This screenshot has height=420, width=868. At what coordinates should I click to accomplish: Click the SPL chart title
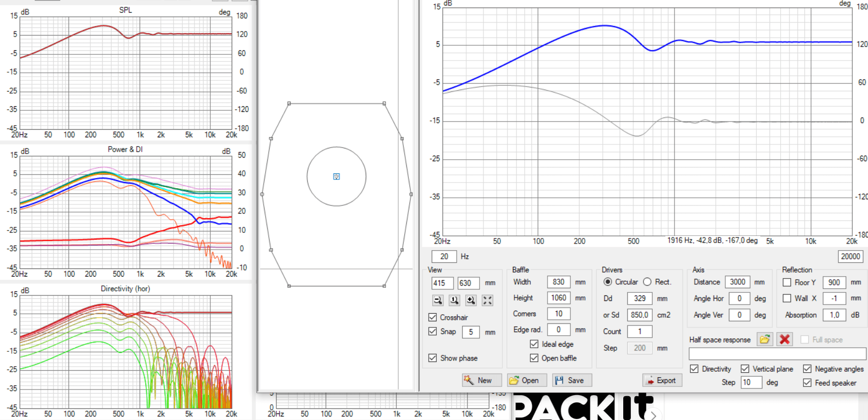point(125,10)
